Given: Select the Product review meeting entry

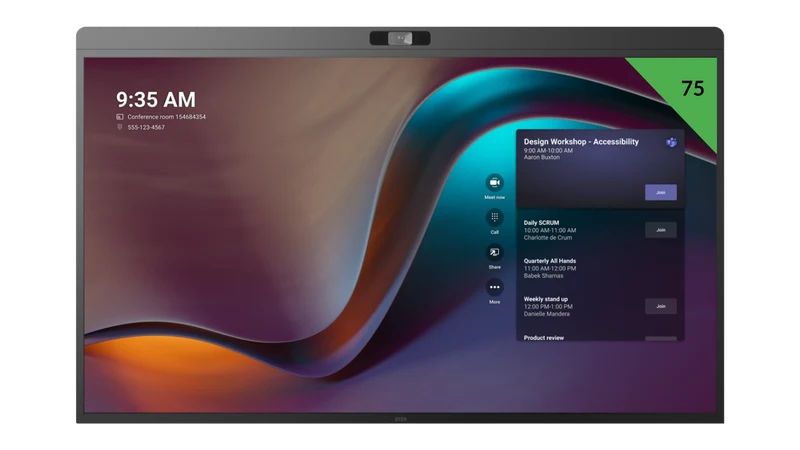Looking at the screenshot, I should tap(600, 337).
